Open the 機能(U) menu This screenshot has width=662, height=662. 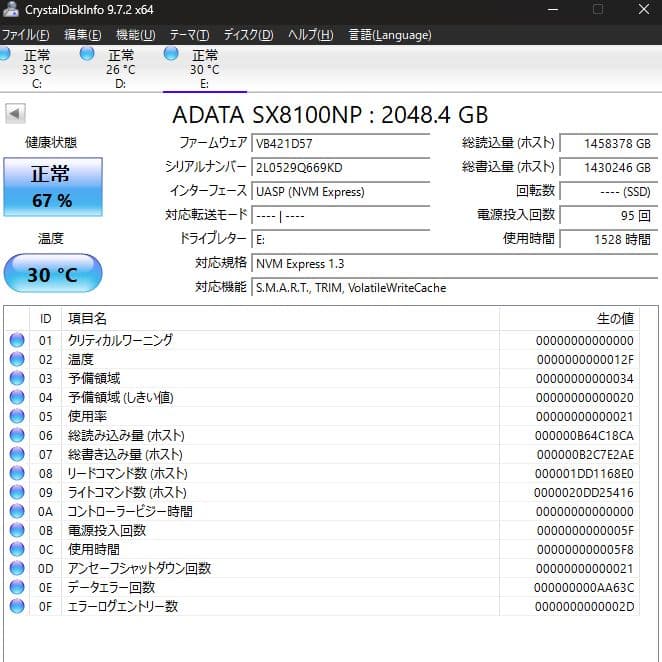click(x=136, y=35)
